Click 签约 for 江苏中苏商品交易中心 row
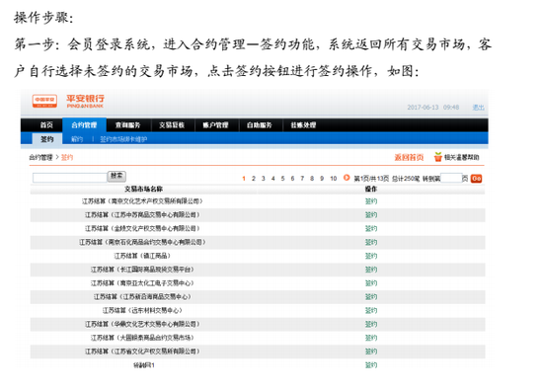Viewport: 543px width, 392px height. coord(371,215)
